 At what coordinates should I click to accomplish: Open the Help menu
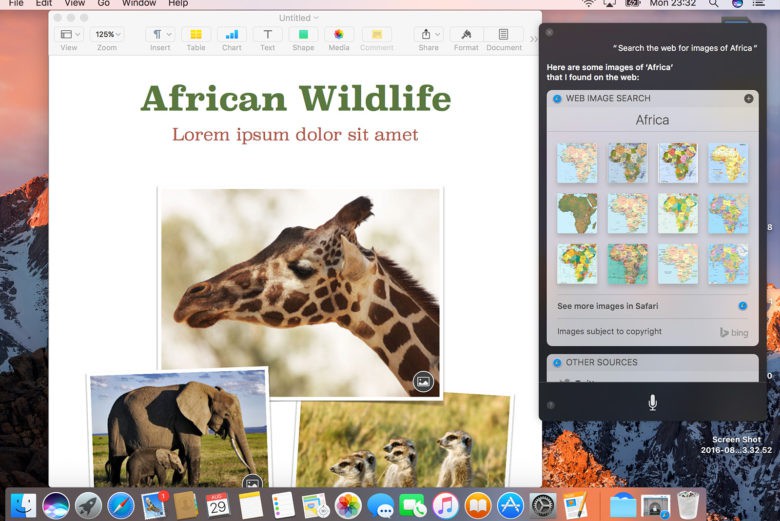tap(178, 4)
